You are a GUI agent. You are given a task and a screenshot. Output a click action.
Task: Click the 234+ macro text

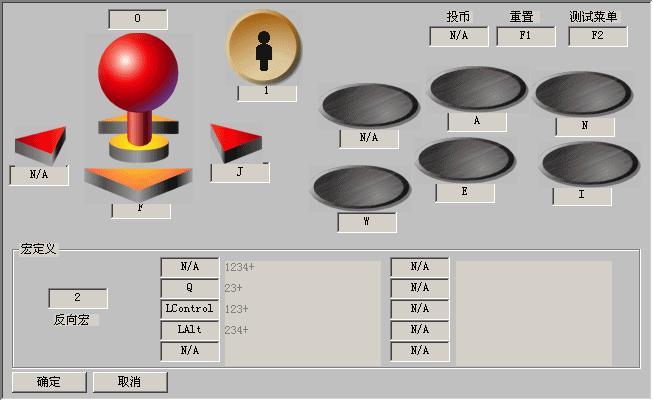click(237, 330)
